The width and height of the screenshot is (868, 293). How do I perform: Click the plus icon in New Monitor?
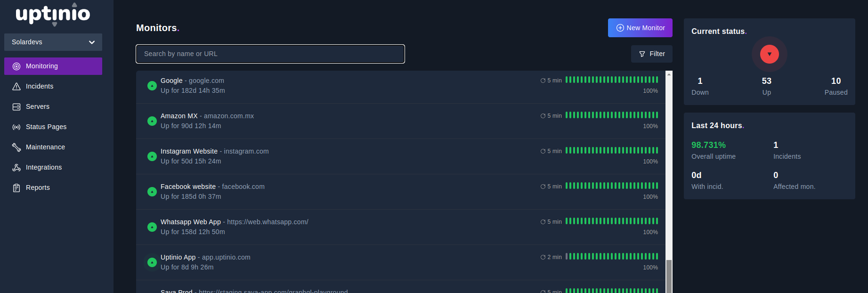coord(620,28)
